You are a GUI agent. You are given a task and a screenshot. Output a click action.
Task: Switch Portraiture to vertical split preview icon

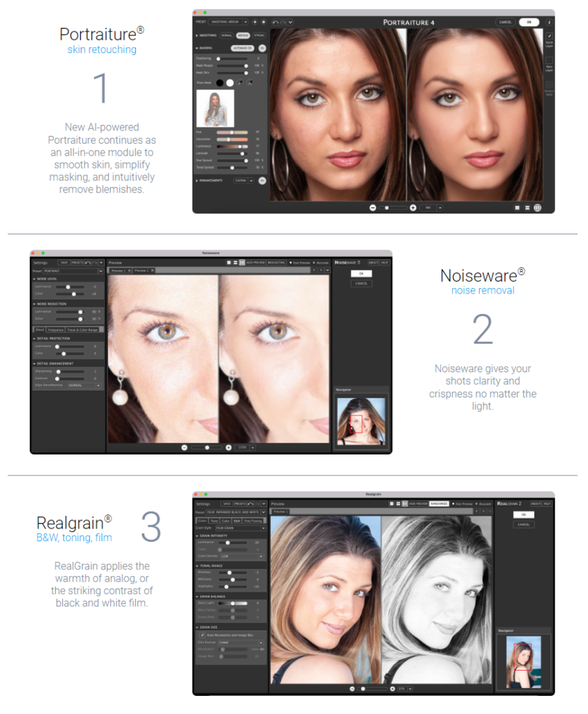point(538,208)
